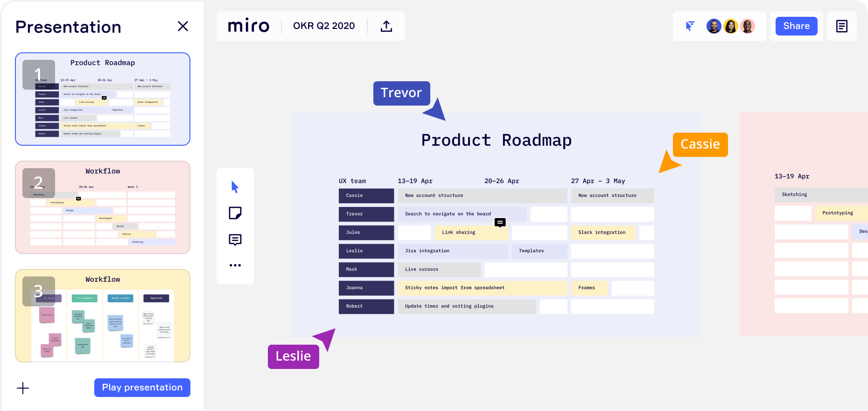Image resolution: width=868 pixels, height=411 pixels.
Task: Open comment icon on Link sharing card
Action: pos(500,223)
